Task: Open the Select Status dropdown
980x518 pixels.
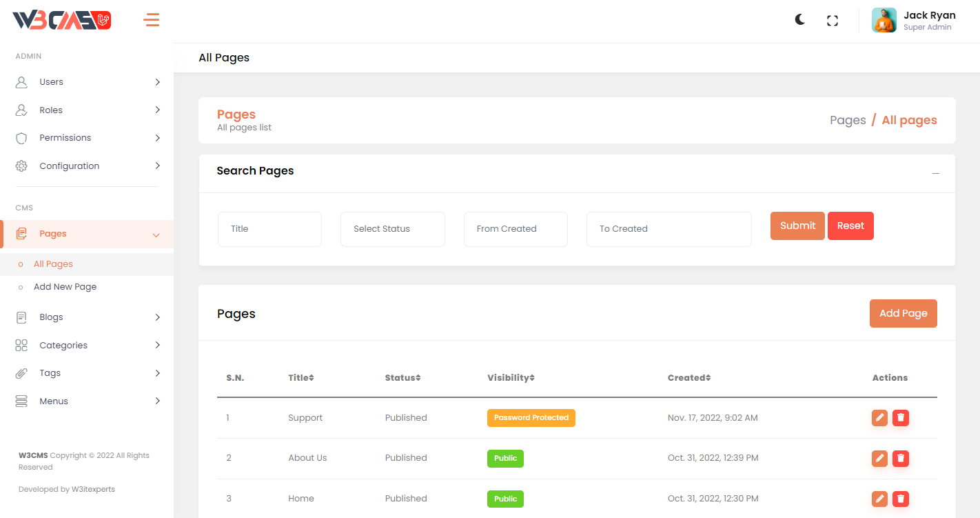Action: [392, 229]
